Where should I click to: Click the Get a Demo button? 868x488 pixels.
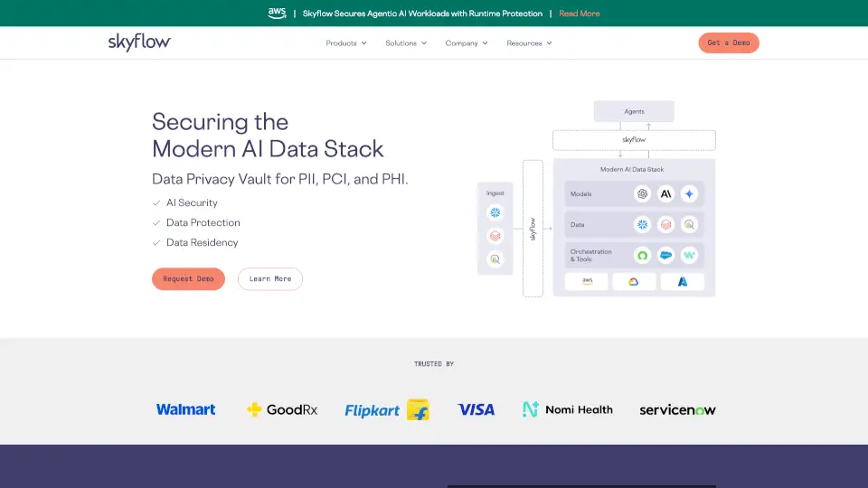tap(728, 43)
